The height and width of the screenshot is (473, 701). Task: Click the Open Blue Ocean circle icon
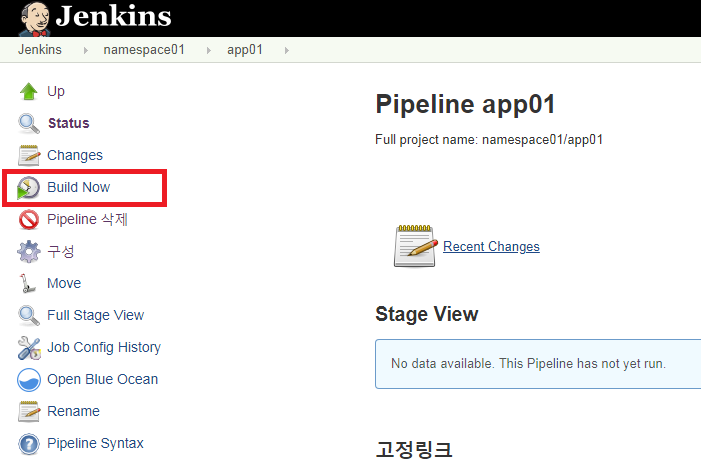(29, 380)
